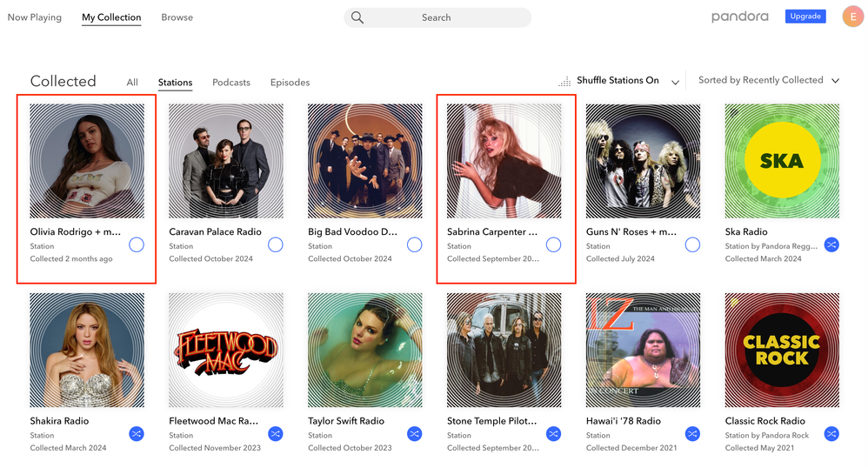Go to the Now Playing tab
The width and height of the screenshot is (868, 468).
[x=35, y=17]
